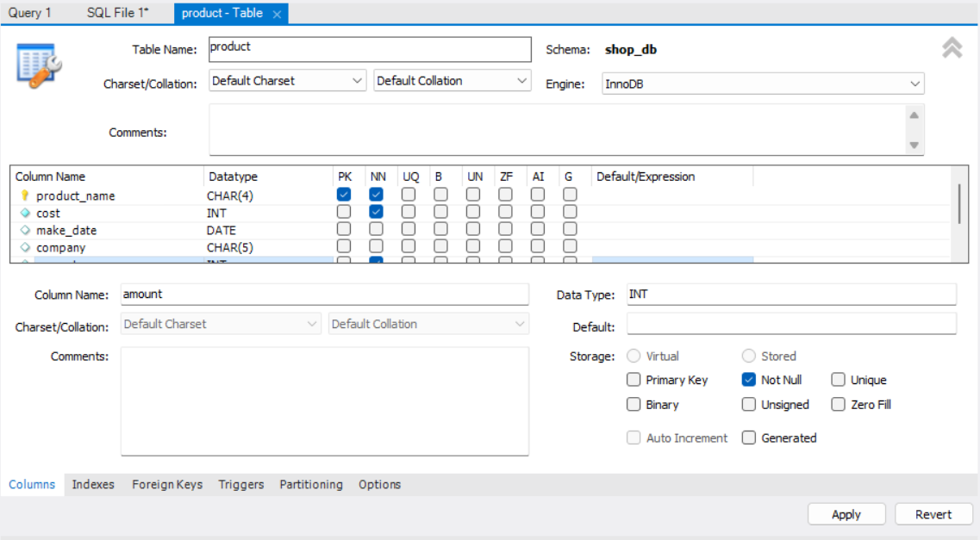Check NN for make_date row

coord(377,229)
